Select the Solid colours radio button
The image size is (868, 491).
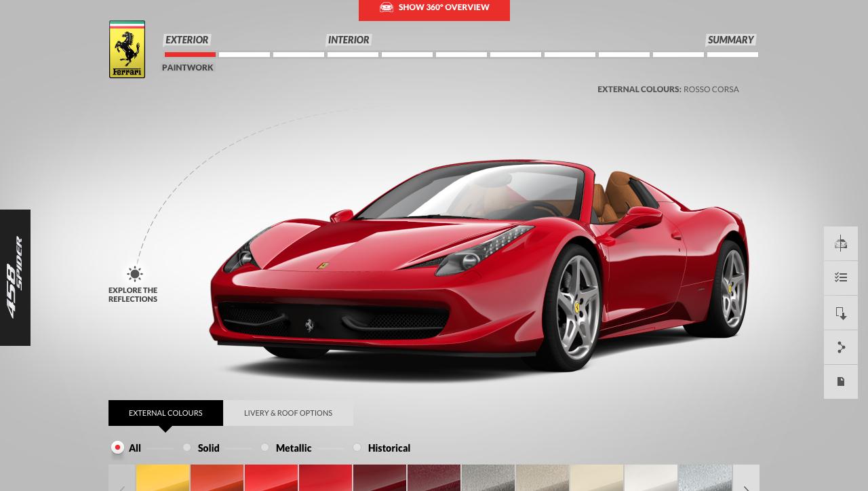pos(187,448)
